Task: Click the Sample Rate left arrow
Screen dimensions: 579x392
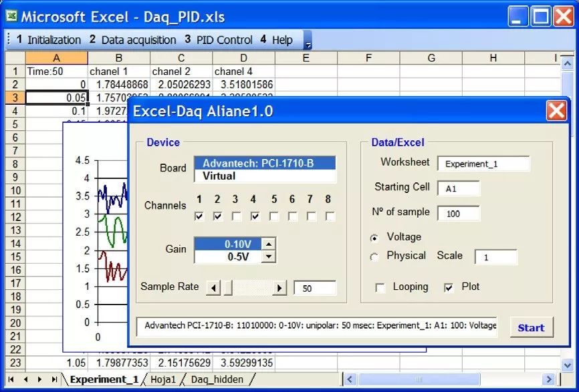Action: pos(213,288)
